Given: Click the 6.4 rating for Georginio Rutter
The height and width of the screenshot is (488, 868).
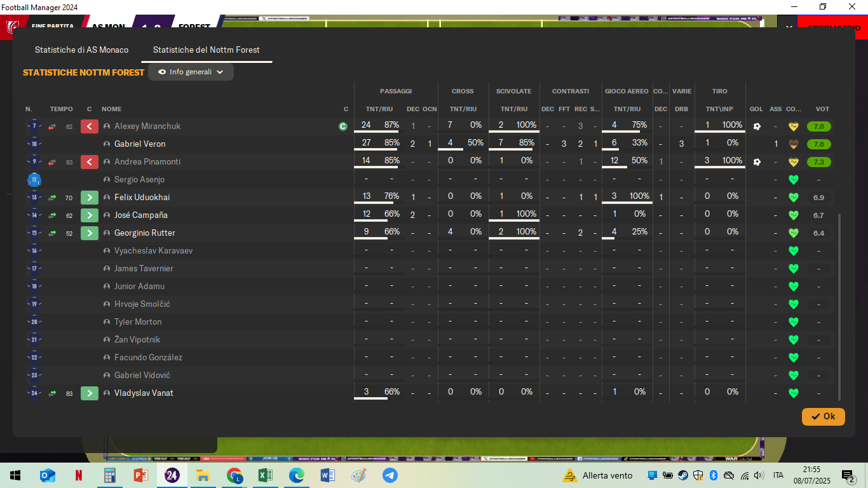Looking at the screenshot, I should click(x=819, y=233).
